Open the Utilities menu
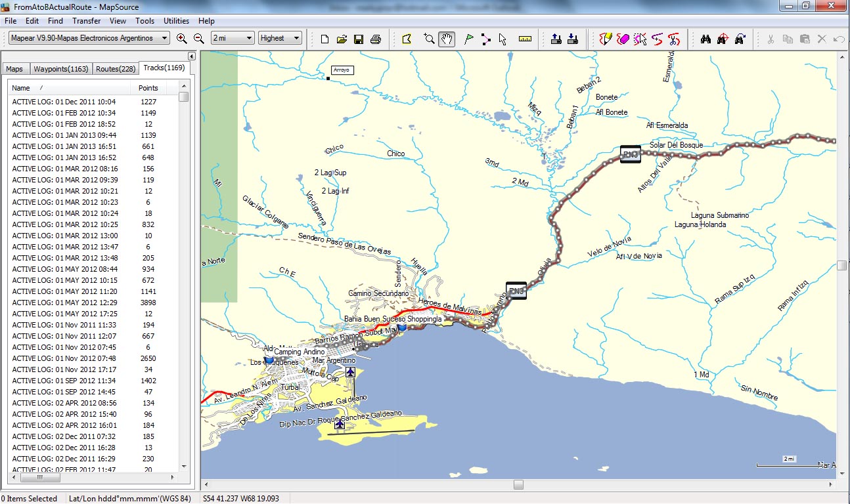Image resolution: width=850 pixels, height=504 pixels. tap(177, 21)
